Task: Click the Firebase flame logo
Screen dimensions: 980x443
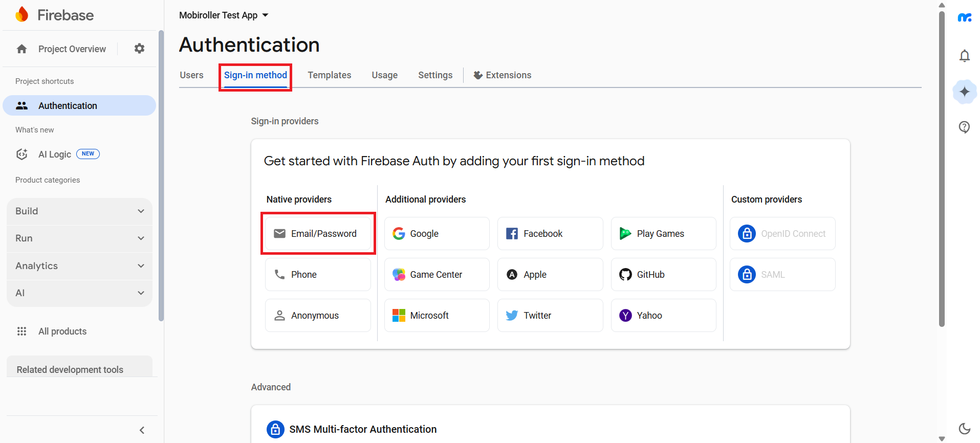Action: (x=22, y=14)
